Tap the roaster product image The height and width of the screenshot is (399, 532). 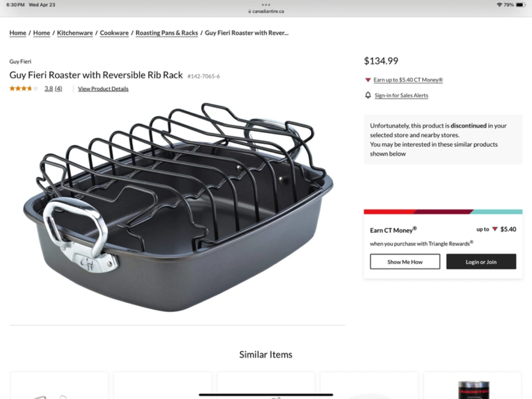tap(178, 207)
